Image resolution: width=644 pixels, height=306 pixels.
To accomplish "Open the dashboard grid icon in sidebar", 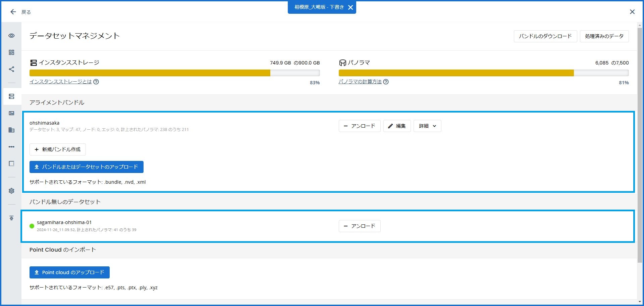I will [x=11, y=52].
